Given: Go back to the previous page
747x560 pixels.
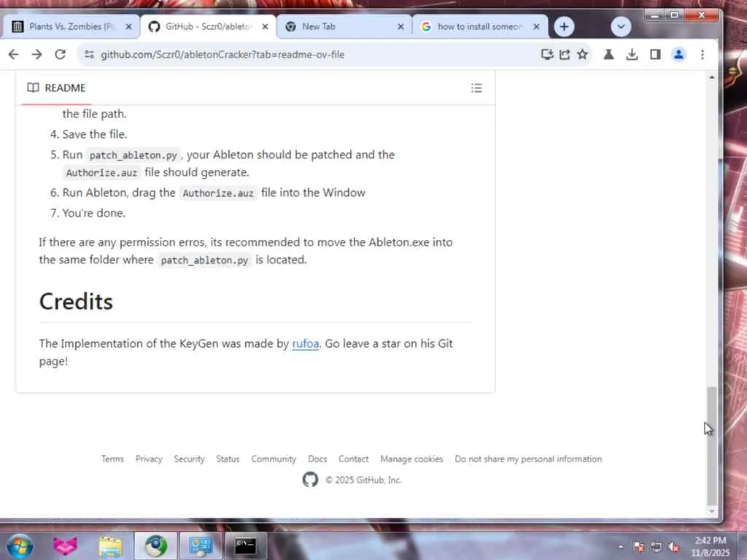Looking at the screenshot, I should tap(13, 54).
